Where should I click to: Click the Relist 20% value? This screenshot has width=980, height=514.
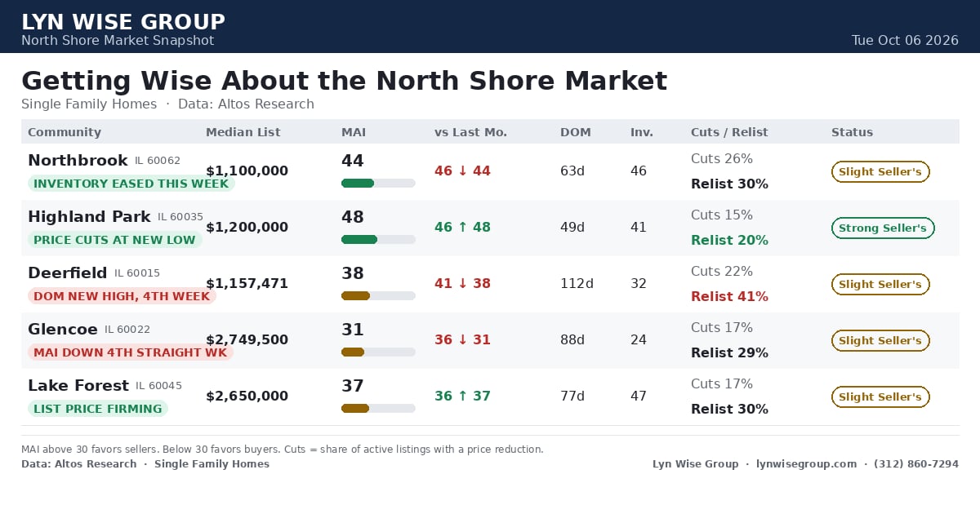pos(729,241)
